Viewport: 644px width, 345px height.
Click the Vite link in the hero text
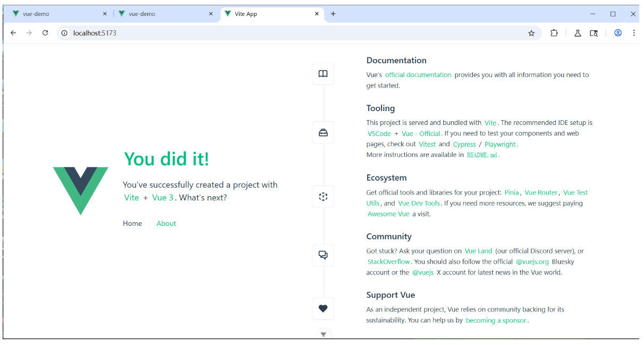click(x=131, y=198)
